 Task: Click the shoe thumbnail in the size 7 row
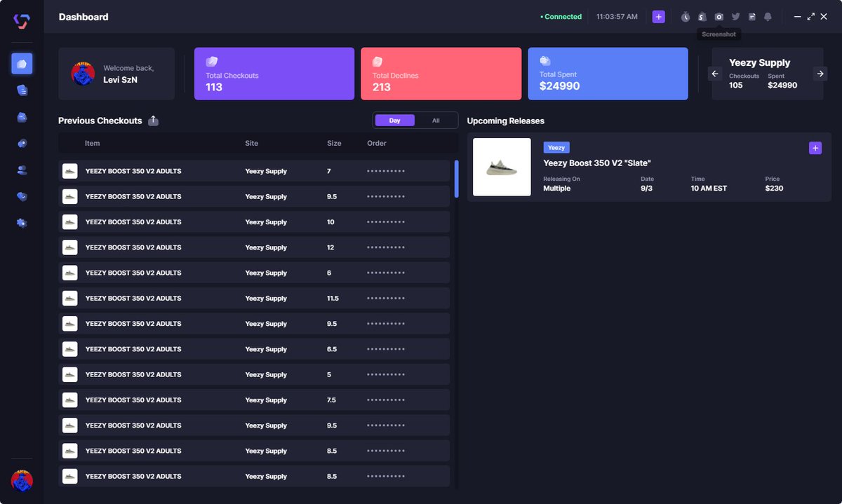(x=69, y=171)
